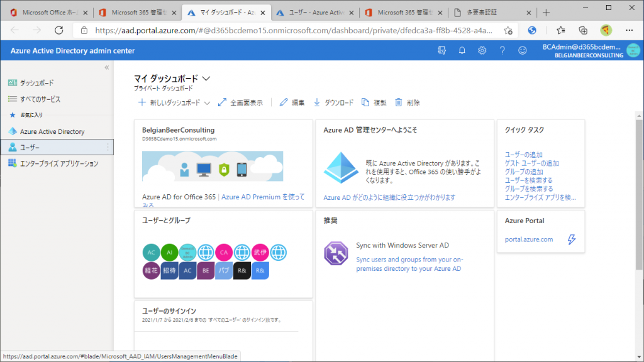Select the black R& group tile
Viewport: 644px width, 362px height.
coord(242,270)
